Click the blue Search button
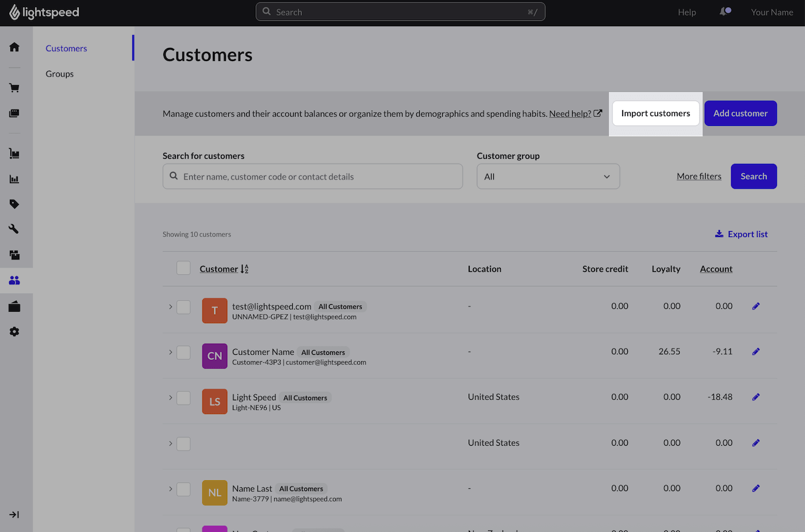This screenshot has width=805, height=532. click(x=754, y=177)
